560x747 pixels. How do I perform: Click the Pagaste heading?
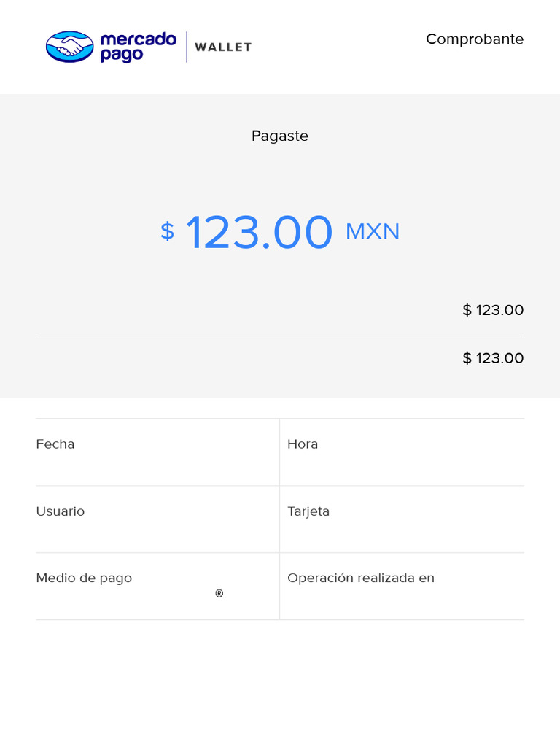pos(280,136)
